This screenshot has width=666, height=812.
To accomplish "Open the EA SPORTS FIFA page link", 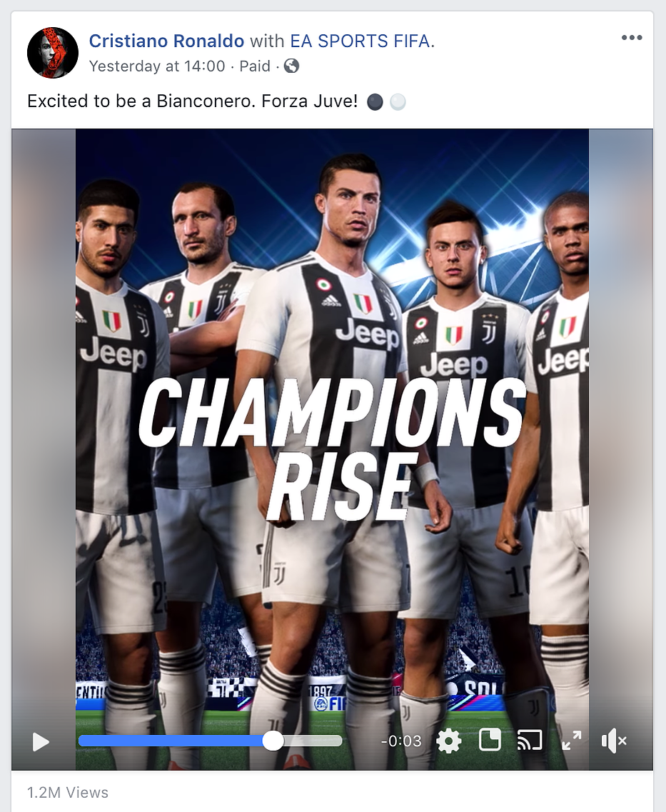I will coord(360,41).
